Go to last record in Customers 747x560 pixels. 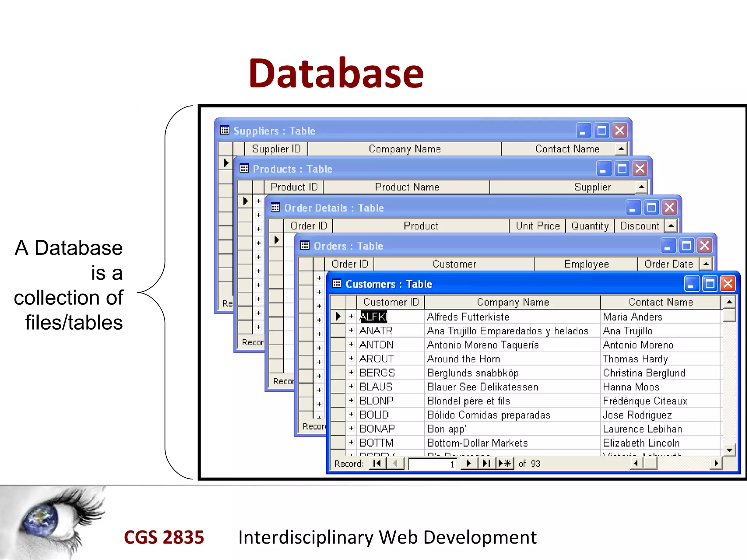coord(487,463)
